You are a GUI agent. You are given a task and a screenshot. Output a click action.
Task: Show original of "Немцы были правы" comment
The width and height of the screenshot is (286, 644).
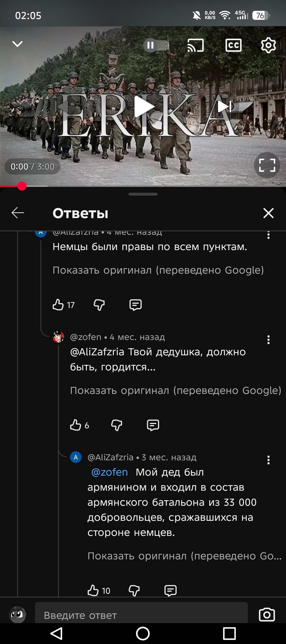pyautogui.click(x=158, y=270)
